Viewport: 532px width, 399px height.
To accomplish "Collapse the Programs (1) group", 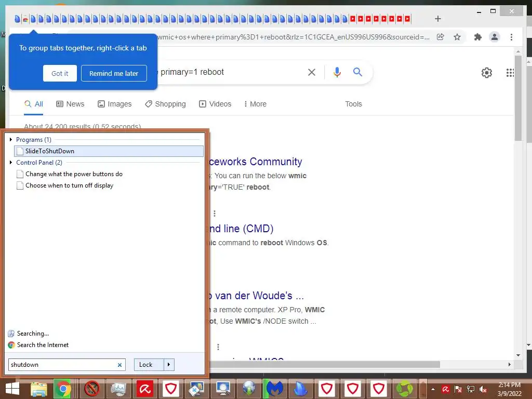I will tap(11, 139).
